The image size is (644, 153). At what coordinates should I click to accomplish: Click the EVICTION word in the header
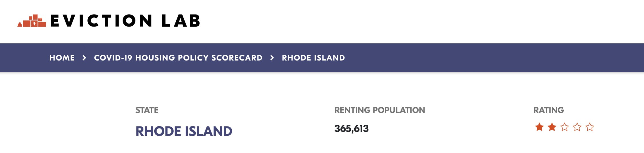pyautogui.click(x=101, y=21)
